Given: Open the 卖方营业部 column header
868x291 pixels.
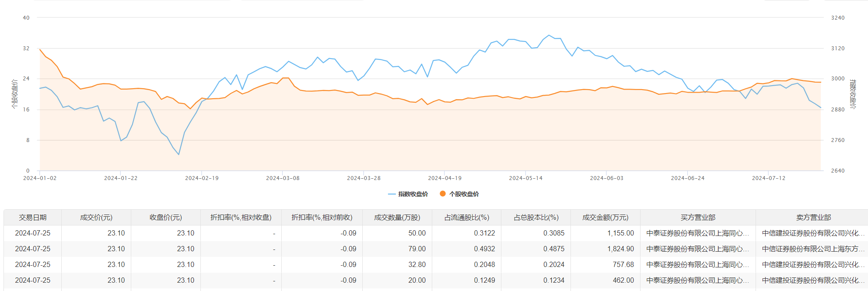Looking at the screenshot, I should click(813, 218).
